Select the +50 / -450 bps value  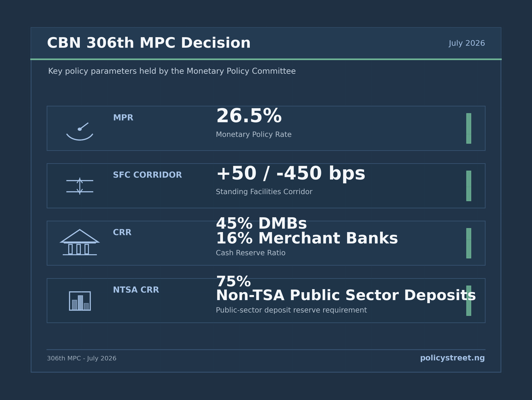pos(290,174)
